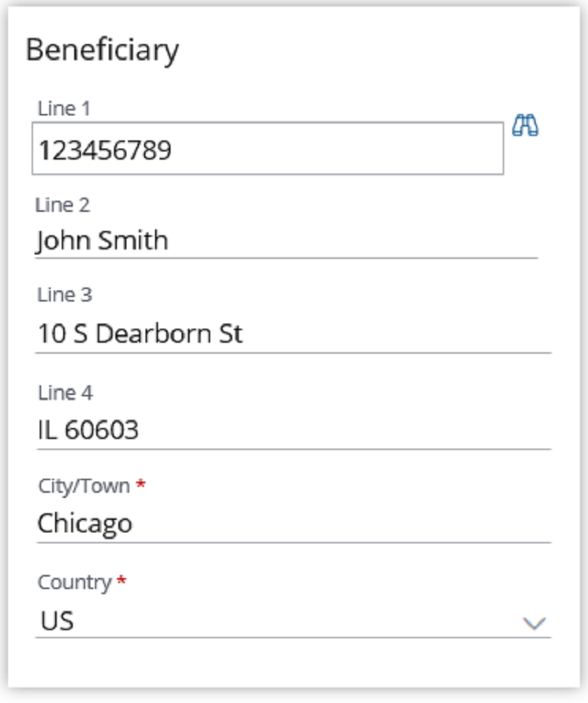Click the 'Line 2' label
This screenshot has width=588, height=703.
pyautogui.click(x=62, y=205)
